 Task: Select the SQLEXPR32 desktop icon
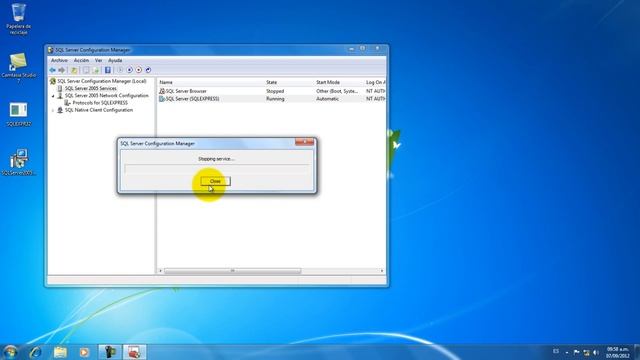coord(18,114)
